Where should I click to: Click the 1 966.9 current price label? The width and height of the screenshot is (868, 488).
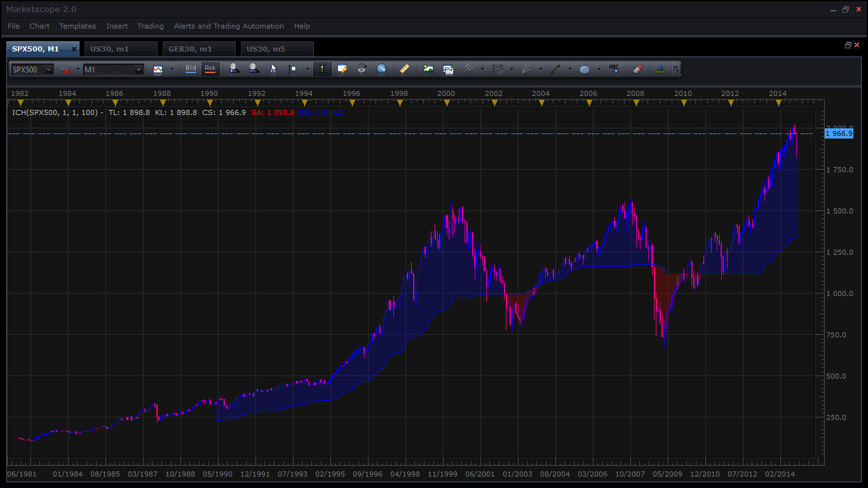pos(839,133)
